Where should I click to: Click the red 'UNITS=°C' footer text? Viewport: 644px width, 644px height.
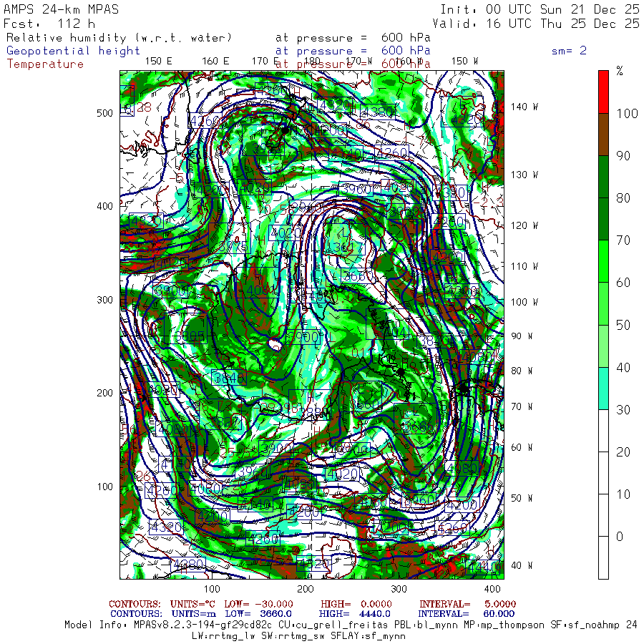click(x=194, y=604)
